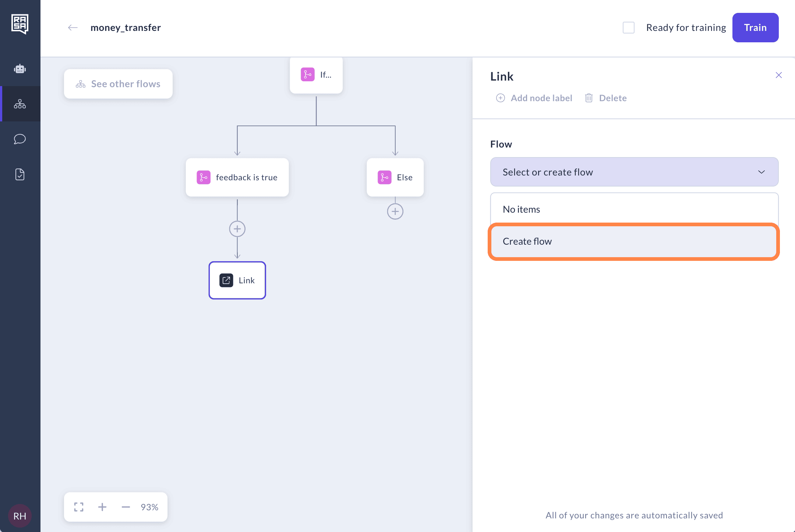Click the plus circle under feedback is true
Viewport: 795px width, 532px height.
(237, 228)
